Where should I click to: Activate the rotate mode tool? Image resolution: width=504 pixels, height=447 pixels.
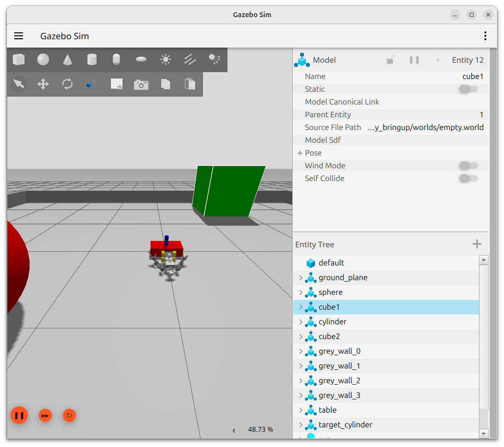pos(67,84)
